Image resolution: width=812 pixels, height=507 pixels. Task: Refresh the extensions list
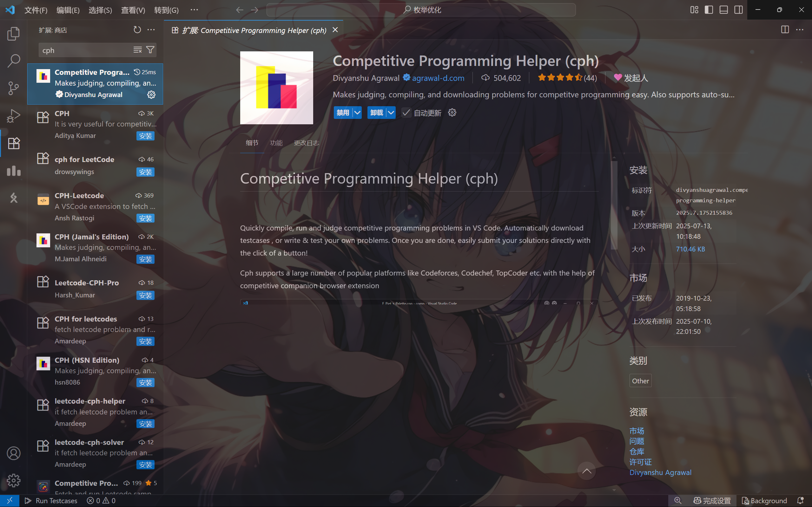click(x=137, y=30)
